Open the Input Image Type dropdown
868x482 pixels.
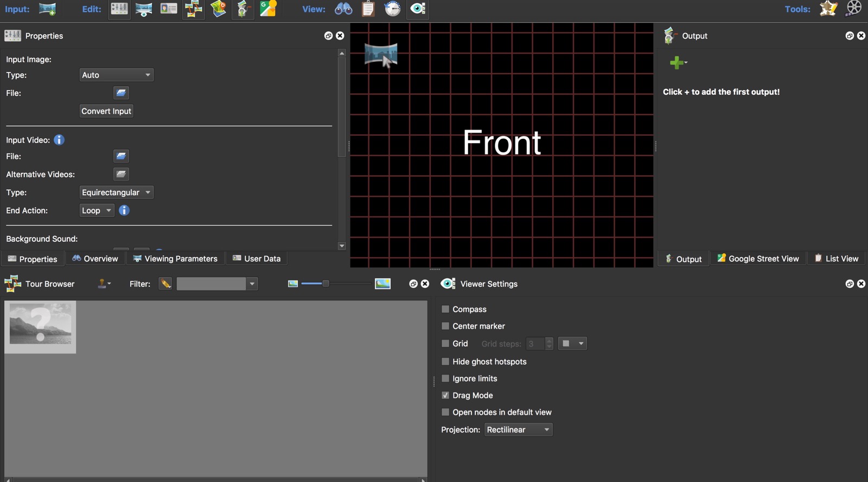tap(116, 75)
